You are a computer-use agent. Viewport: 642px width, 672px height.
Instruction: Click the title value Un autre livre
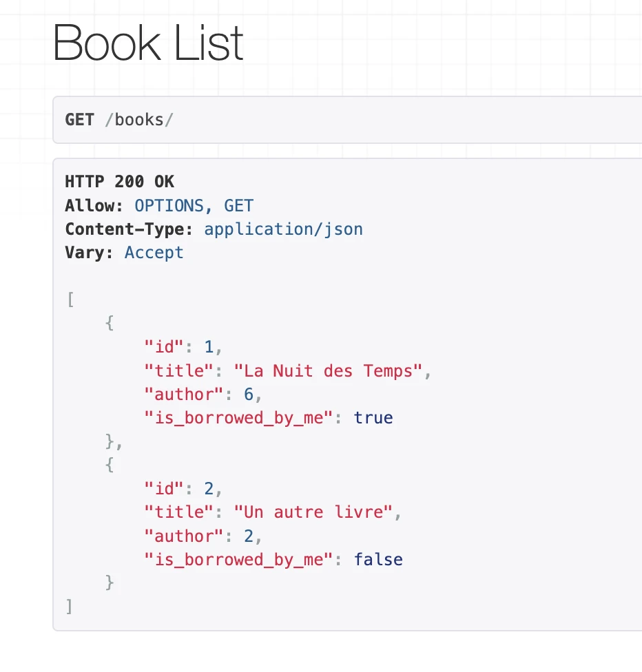pyautogui.click(x=313, y=512)
